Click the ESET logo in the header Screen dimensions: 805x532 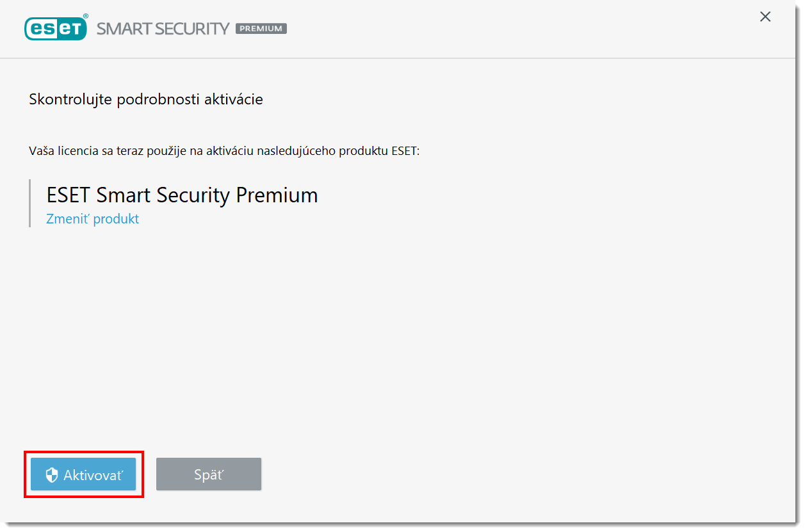[x=55, y=28]
